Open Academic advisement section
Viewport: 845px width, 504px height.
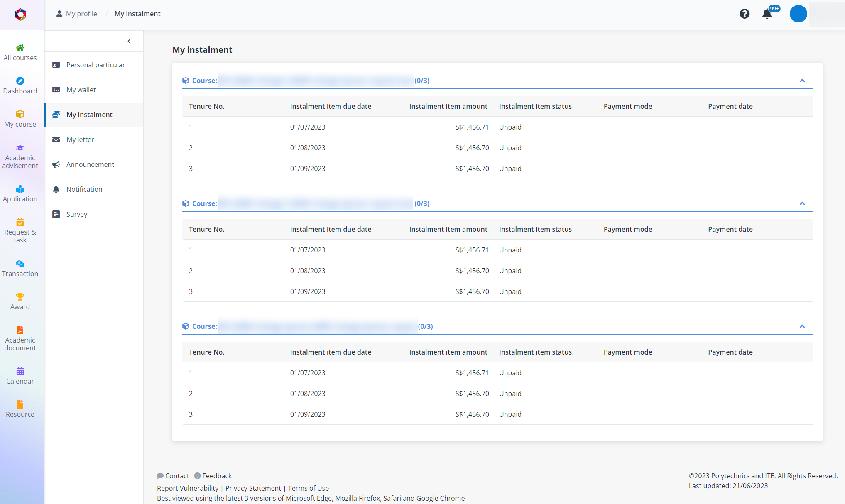tap(20, 157)
